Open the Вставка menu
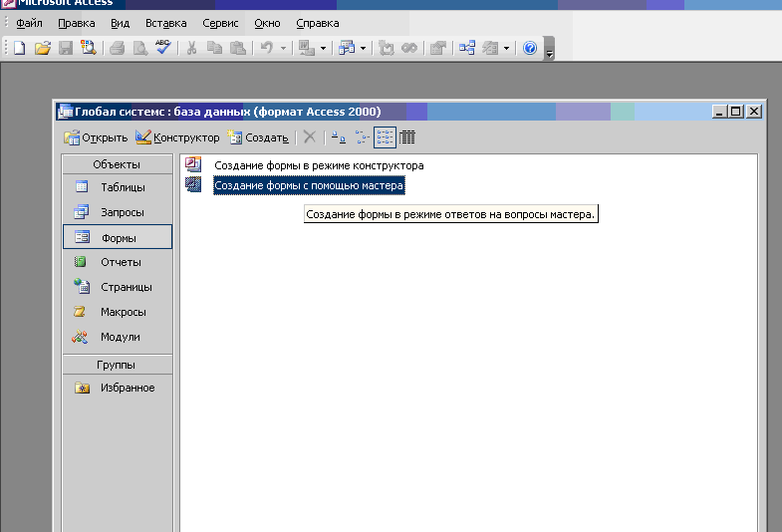 pos(165,24)
